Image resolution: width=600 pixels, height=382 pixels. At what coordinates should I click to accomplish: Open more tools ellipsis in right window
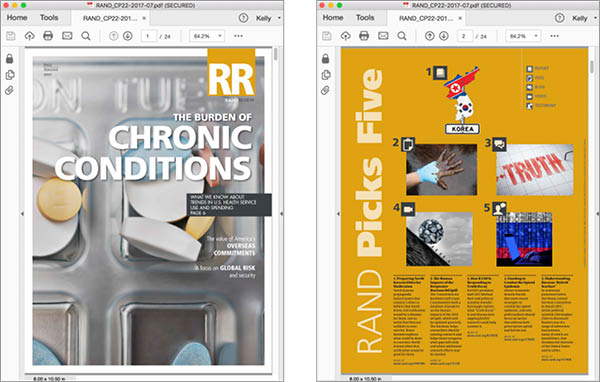[x=554, y=36]
